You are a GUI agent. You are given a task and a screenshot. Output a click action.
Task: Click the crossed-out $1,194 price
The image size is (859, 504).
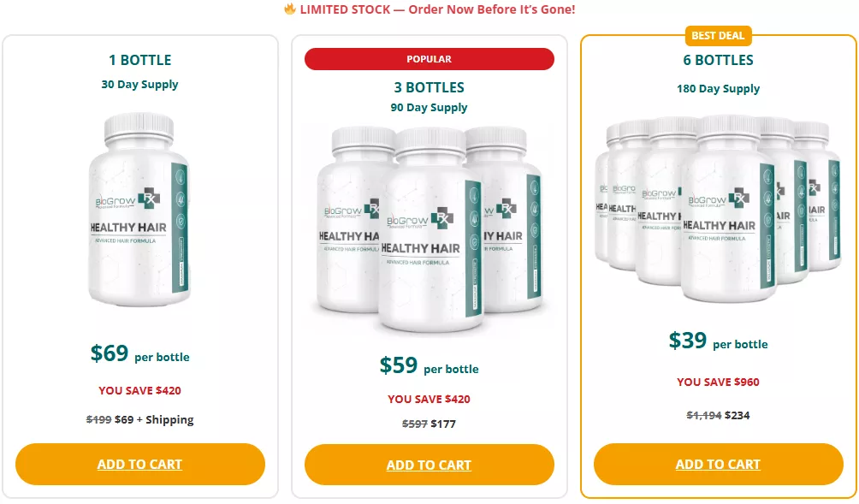point(703,415)
